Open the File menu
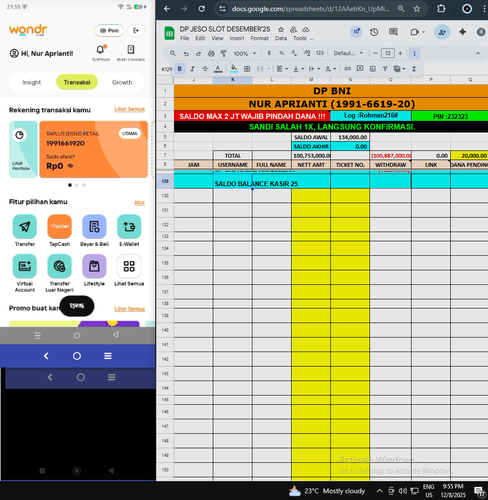The width and height of the screenshot is (488, 500). pos(184,38)
